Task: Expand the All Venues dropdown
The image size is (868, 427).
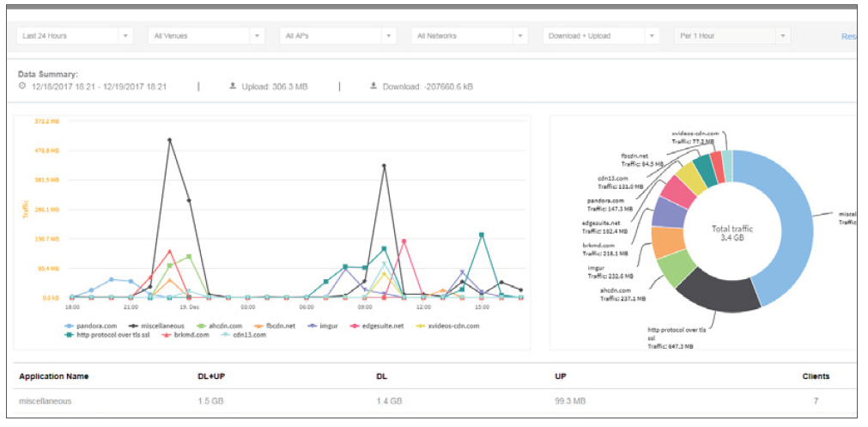Action: (x=205, y=36)
